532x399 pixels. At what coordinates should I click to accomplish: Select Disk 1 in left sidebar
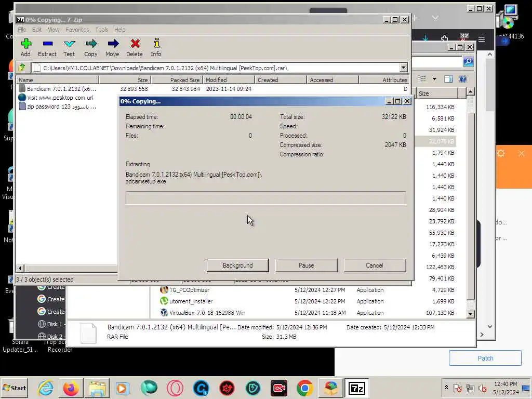point(51,324)
